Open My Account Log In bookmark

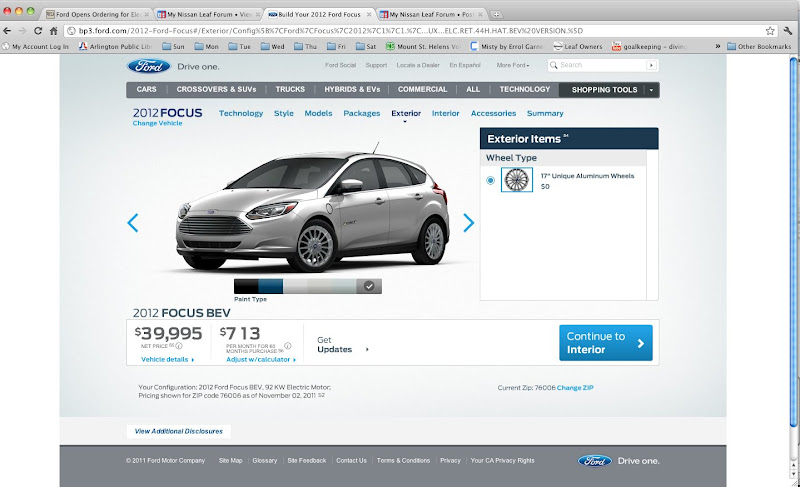pos(35,46)
